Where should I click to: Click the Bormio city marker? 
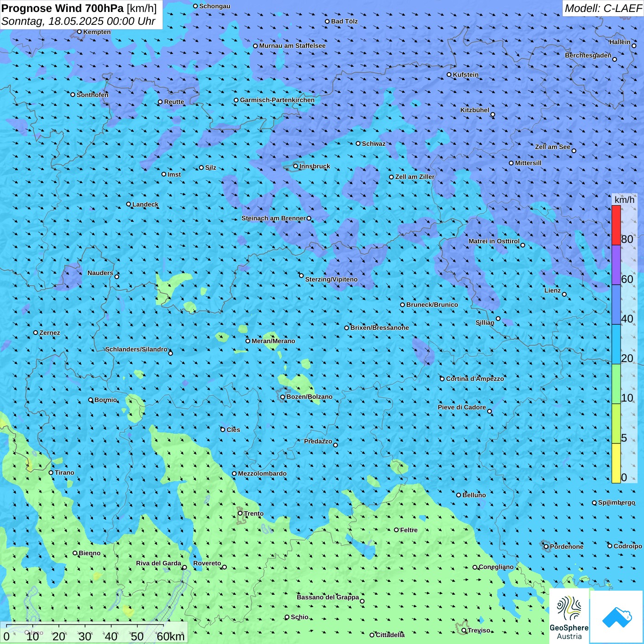pyautogui.click(x=91, y=400)
